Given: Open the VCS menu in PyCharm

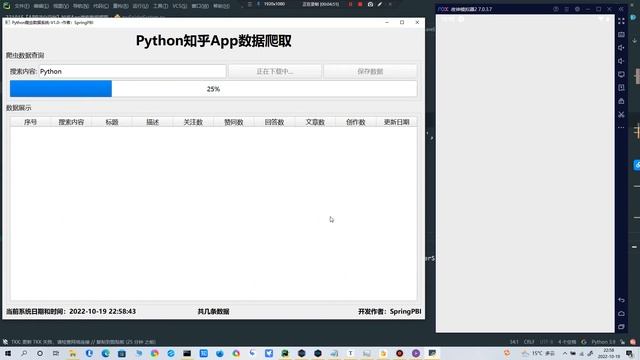Looking at the screenshot, I should [180, 6].
